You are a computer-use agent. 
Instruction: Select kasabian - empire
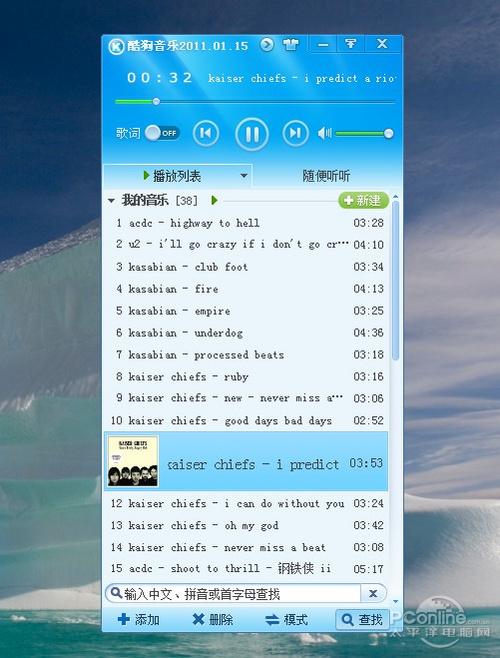pyautogui.click(x=248, y=311)
